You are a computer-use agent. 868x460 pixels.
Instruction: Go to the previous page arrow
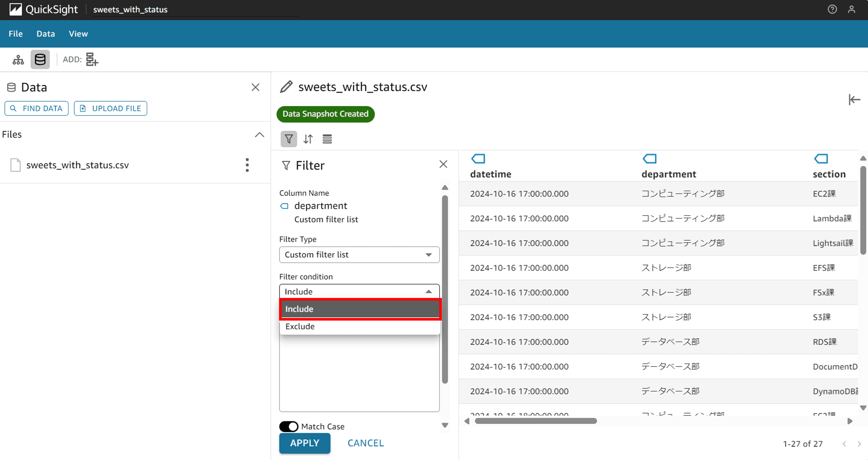coord(844,444)
